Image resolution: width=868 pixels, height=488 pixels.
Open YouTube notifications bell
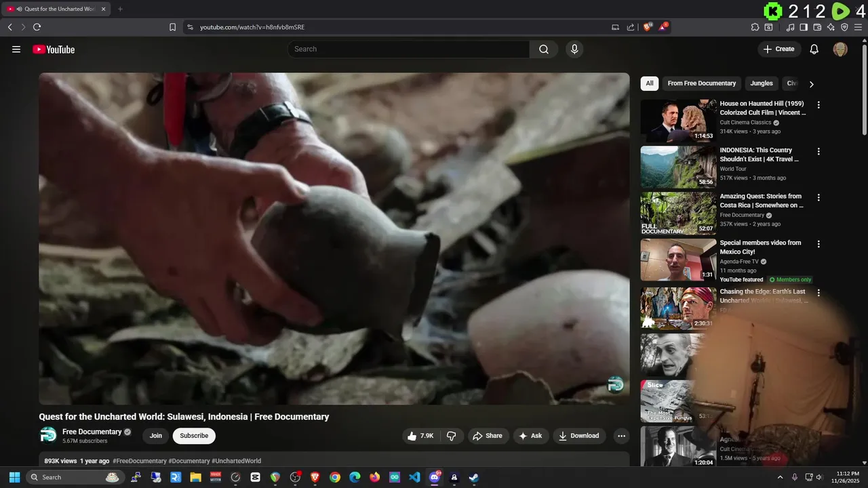click(x=814, y=49)
